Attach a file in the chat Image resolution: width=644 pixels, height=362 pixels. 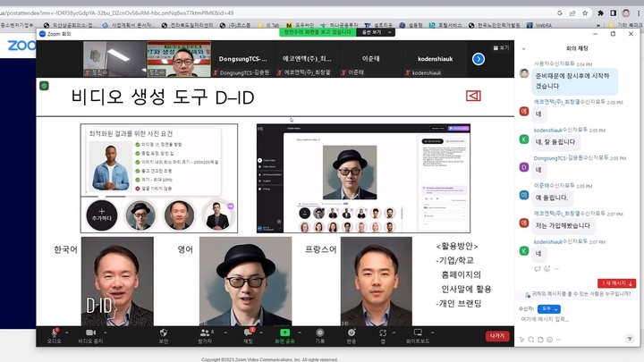[540, 340]
